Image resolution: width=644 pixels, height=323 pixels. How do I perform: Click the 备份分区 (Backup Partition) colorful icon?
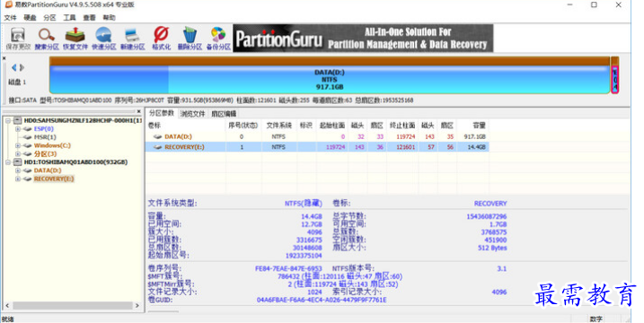[x=218, y=35]
